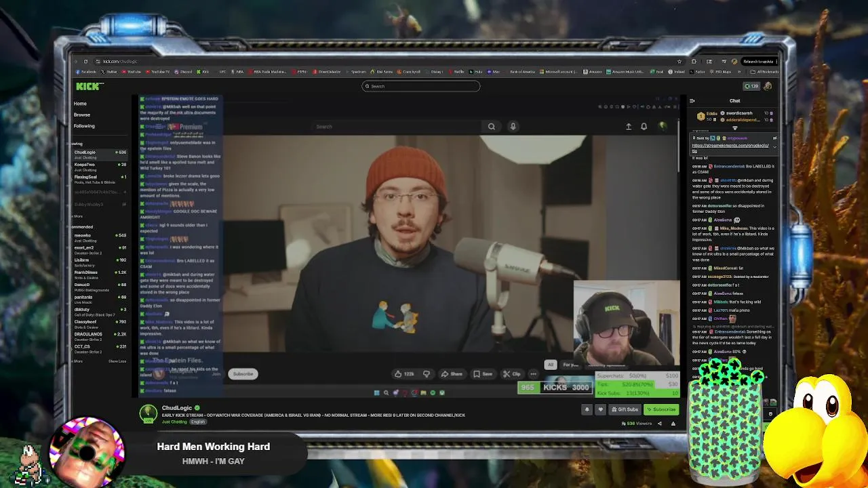Open the recommended DRAGULANCS channel
868x488 pixels.
(100, 336)
